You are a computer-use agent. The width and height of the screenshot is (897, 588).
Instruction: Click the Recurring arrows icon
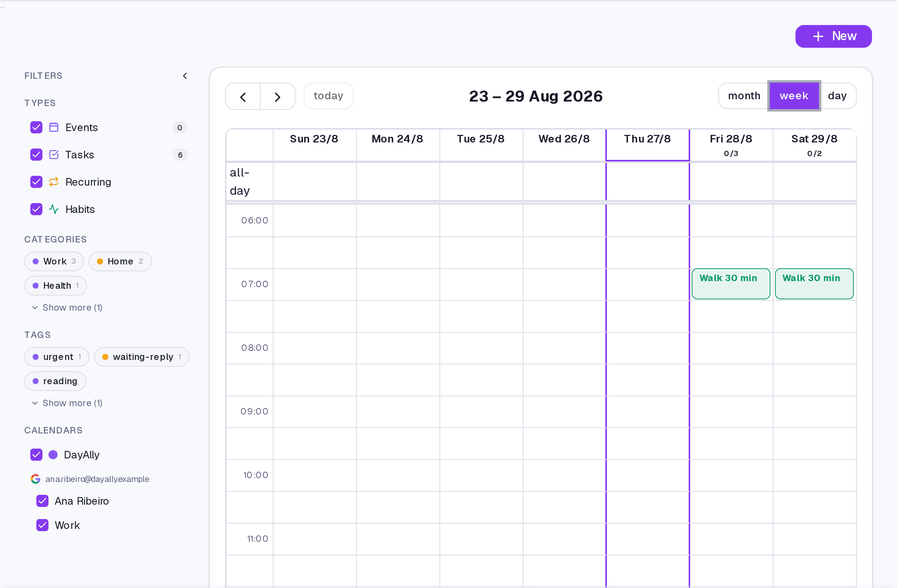(54, 182)
